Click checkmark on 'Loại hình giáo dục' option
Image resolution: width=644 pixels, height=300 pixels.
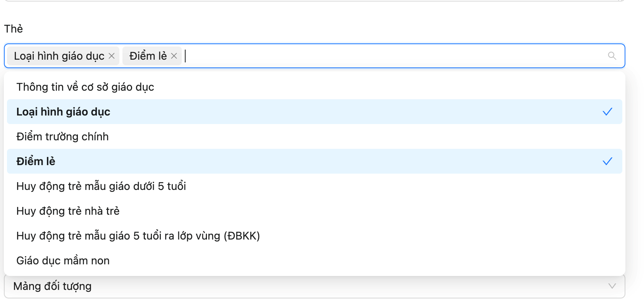[607, 112]
